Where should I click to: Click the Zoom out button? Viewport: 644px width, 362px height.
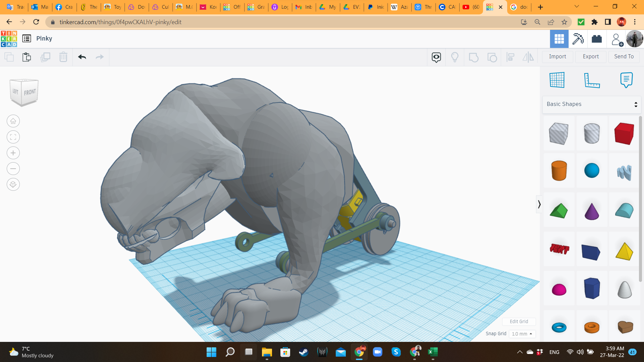click(13, 169)
